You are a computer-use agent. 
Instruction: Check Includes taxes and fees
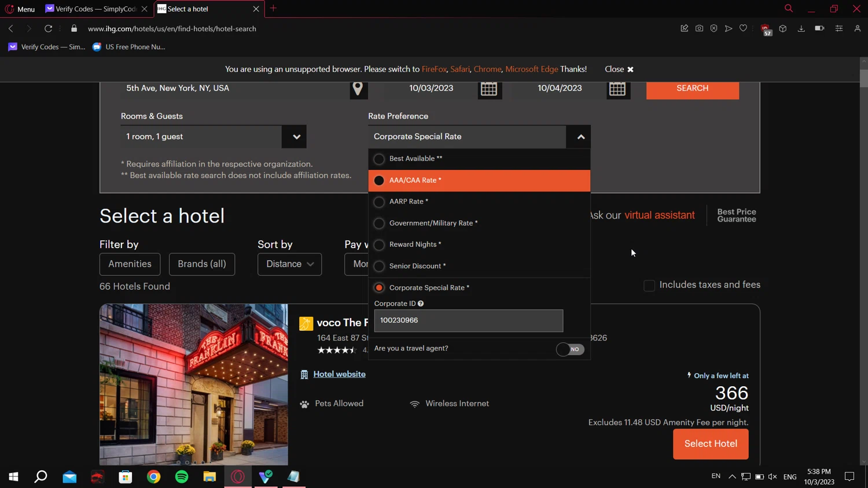[649, 285]
